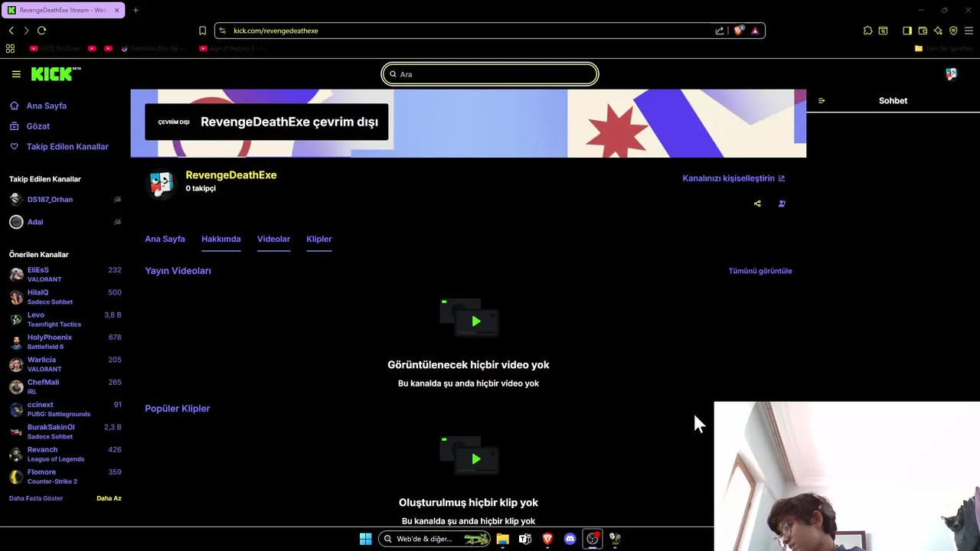Click Tümünü görüntüle link

pyautogui.click(x=760, y=271)
